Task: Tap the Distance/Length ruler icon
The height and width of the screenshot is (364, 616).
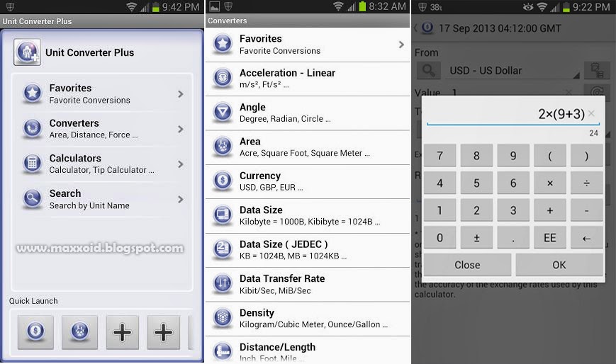Action: tap(223, 351)
